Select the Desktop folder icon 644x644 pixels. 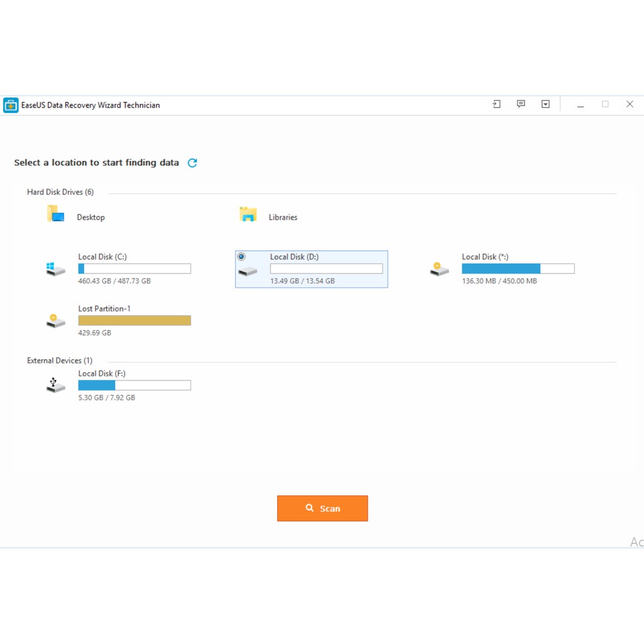56,214
